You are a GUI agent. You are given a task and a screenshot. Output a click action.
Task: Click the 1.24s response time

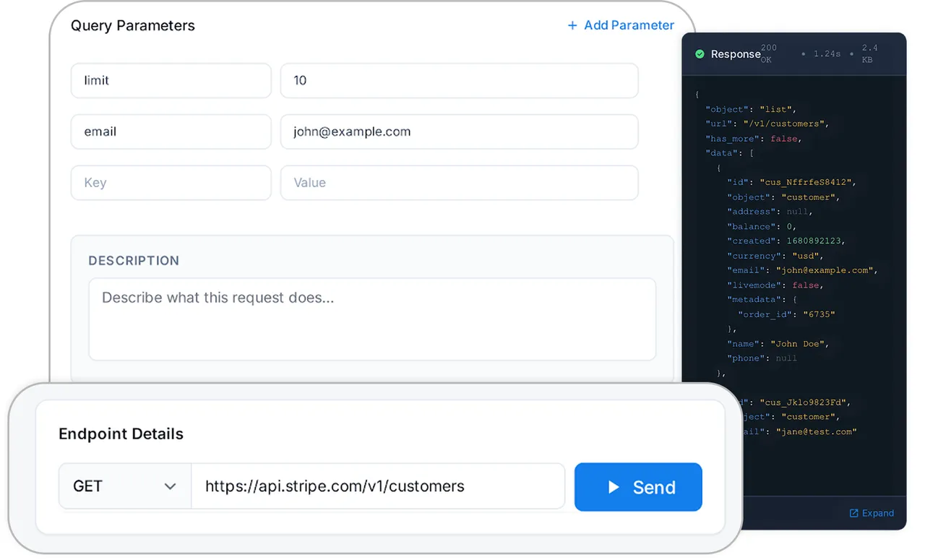point(827,54)
